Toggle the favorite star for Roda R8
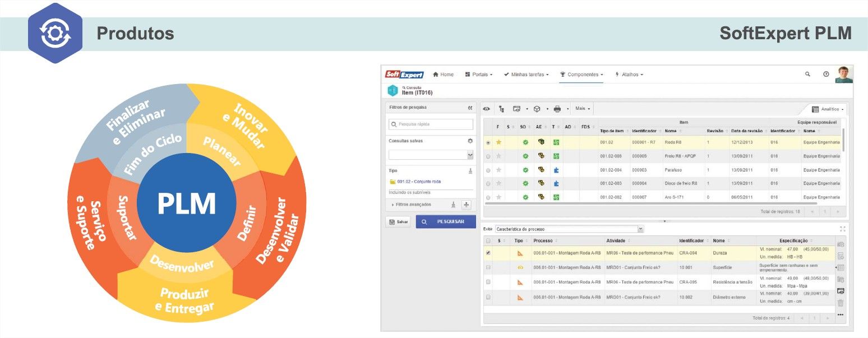The image size is (868, 338). pos(498,142)
